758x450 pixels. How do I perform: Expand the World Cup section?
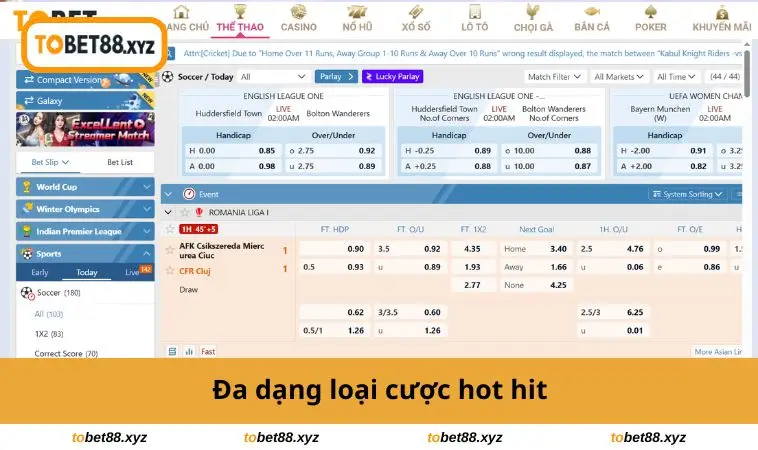[x=85, y=187]
